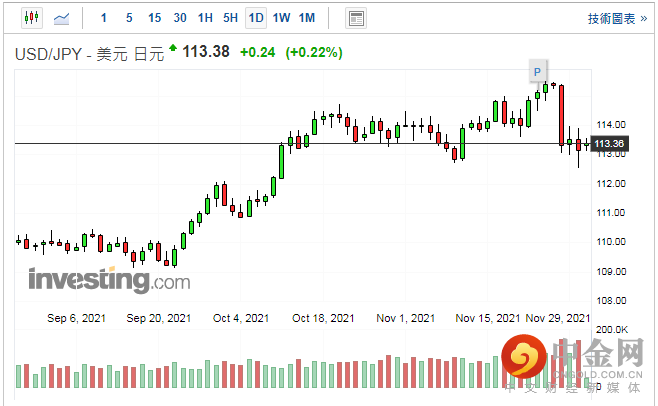Switch to the area chart icon
The width and height of the screenshot is (658, 406).
click(62, 18)
